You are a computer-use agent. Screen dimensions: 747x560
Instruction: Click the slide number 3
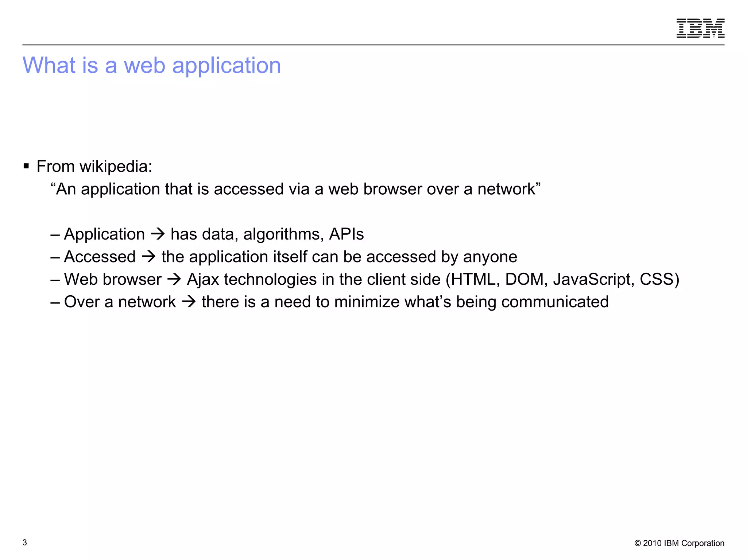point(25,542)
